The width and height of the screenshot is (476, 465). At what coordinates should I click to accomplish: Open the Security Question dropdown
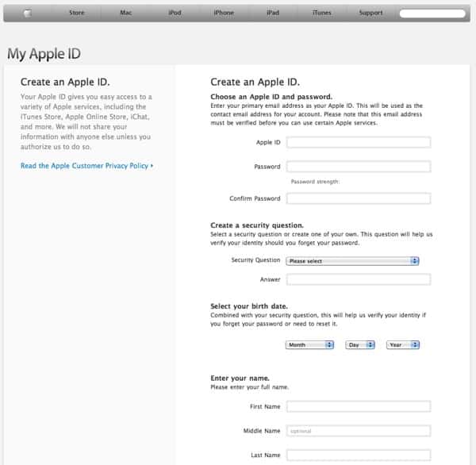[352, 261]
